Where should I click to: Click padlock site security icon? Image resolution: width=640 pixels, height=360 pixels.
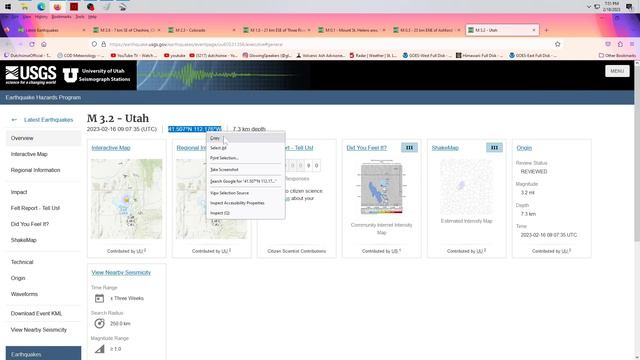pos(104,44)
